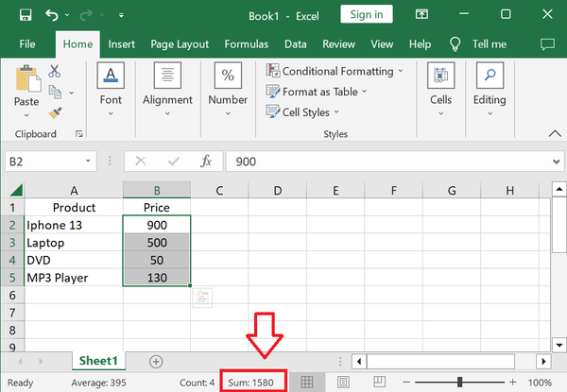Open Ribbon Display Options
The width and height of the screenshot is (567, 392).
421,14
